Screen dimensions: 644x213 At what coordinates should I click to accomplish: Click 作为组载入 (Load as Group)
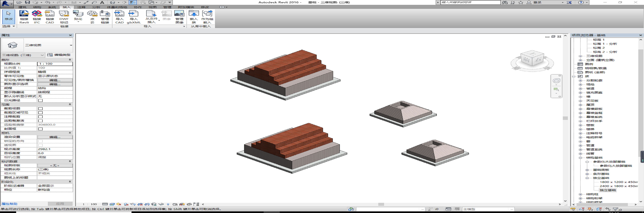pyautogui.click(x=207, y=17)
